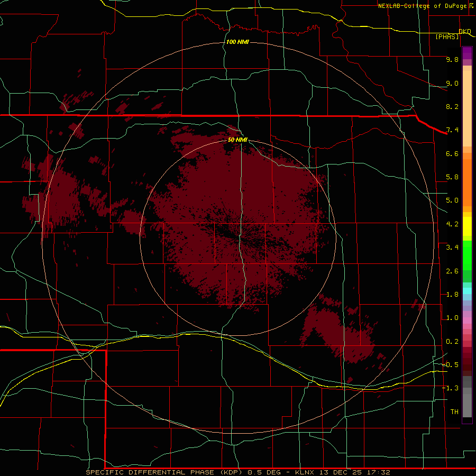Click the 1.8 scale value
This screenshot has height=476, width=476.
point(452,295)
